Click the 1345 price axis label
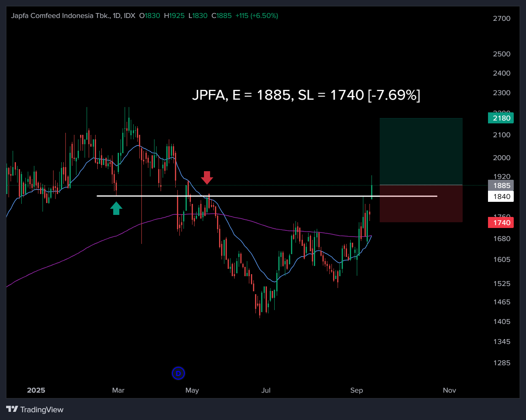 (x=502, y=342)
